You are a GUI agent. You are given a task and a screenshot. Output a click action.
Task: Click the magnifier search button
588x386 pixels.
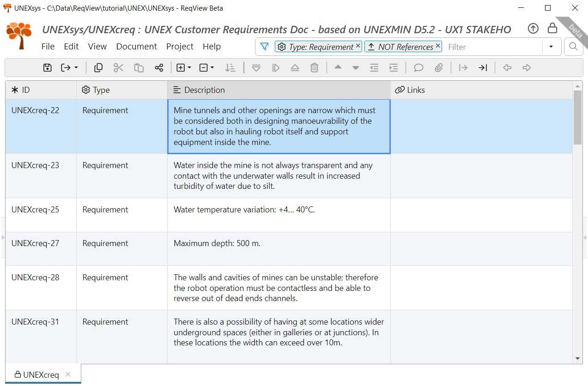(573, 47)
